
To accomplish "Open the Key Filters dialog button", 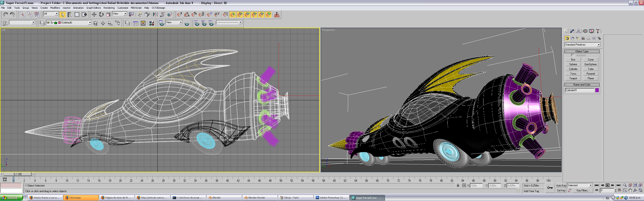I will pos(583,191).
